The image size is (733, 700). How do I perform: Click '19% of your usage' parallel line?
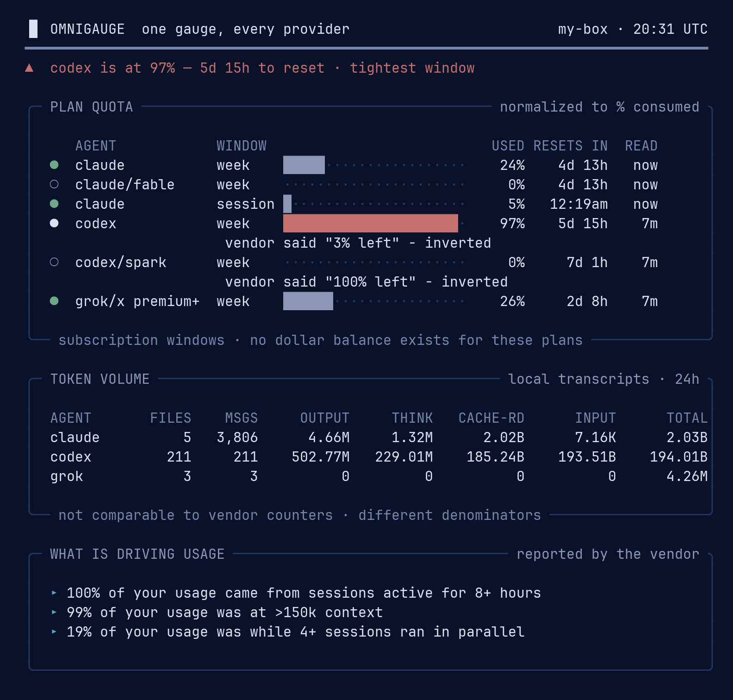pyautogui.click(x=296, y=632)
